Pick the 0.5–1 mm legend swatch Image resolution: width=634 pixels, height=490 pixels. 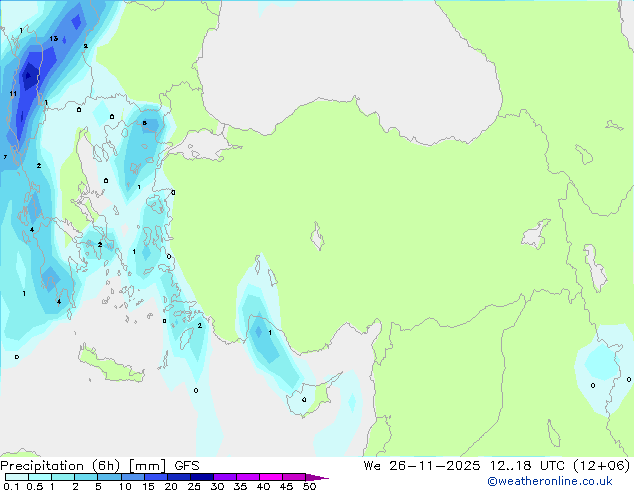click(x=40, y=477)
